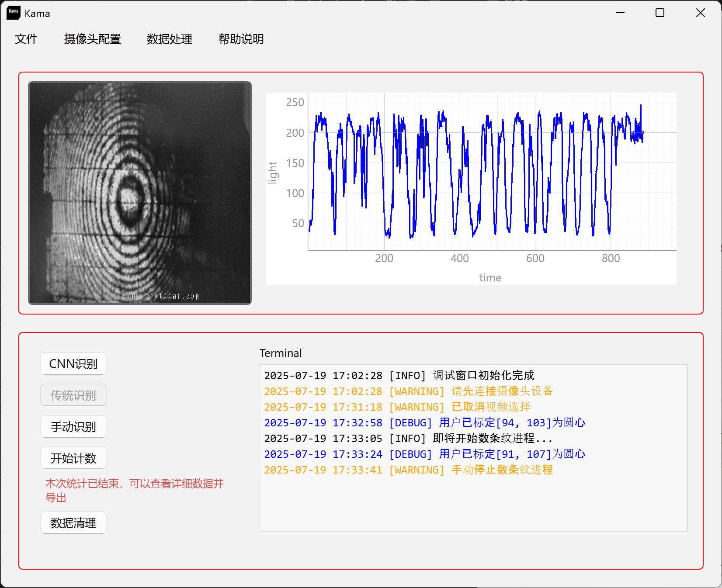
Task: Clear data using 数据清理 button
Action: [x=73, y=523]
